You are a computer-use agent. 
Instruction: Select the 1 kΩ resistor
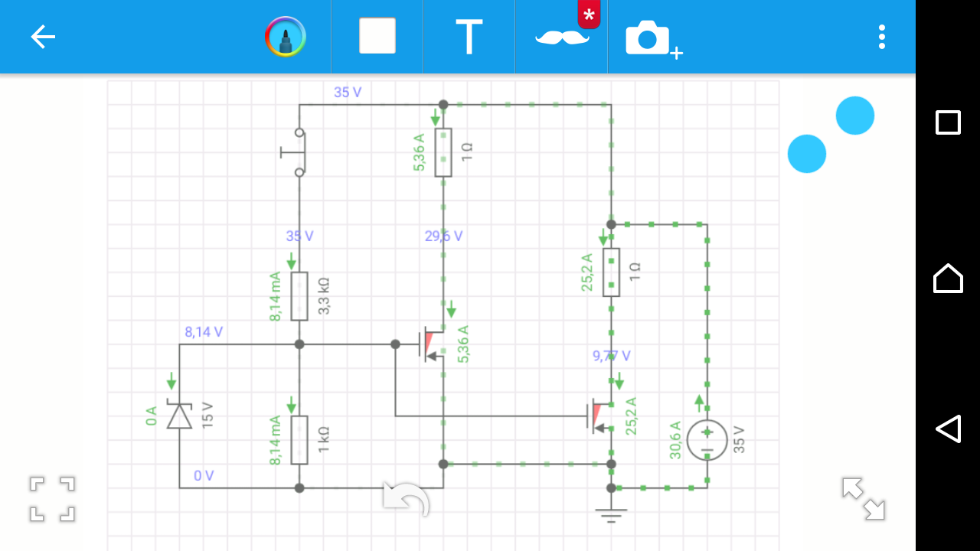[299, 440]
